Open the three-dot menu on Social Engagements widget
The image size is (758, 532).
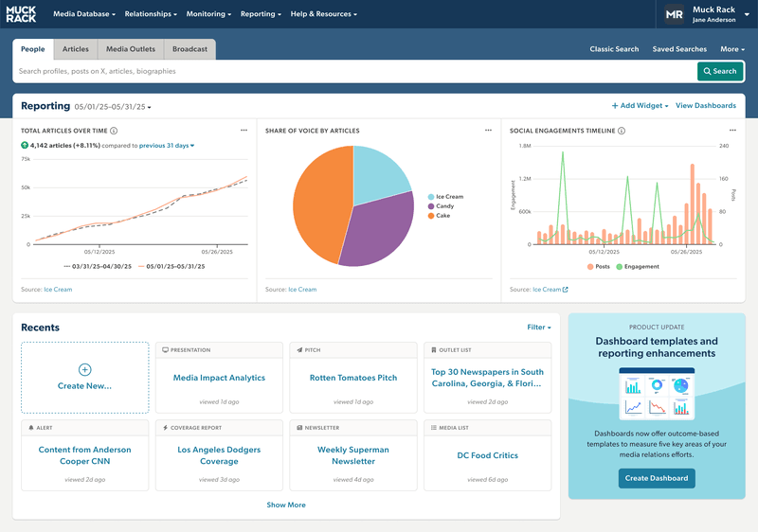[732, 131]
